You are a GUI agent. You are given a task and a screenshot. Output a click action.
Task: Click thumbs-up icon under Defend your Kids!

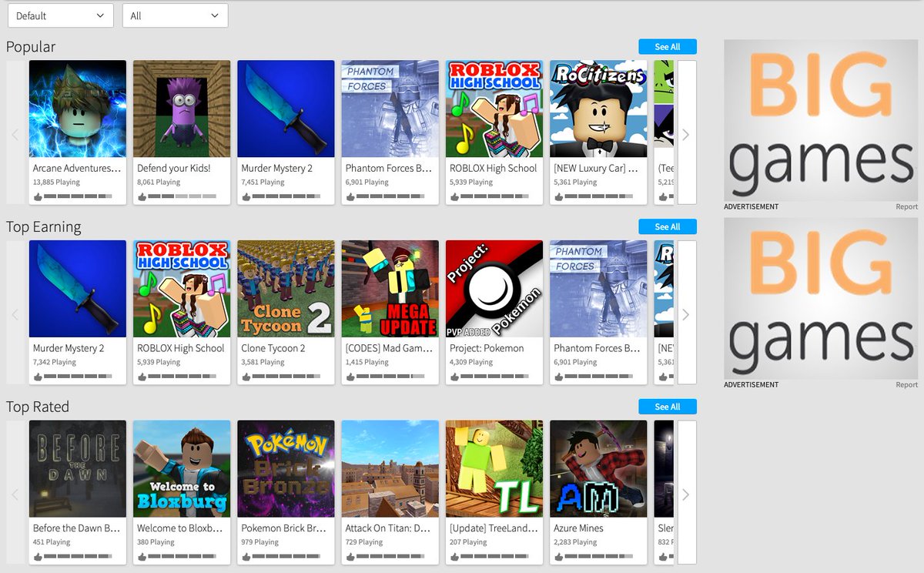142,196
